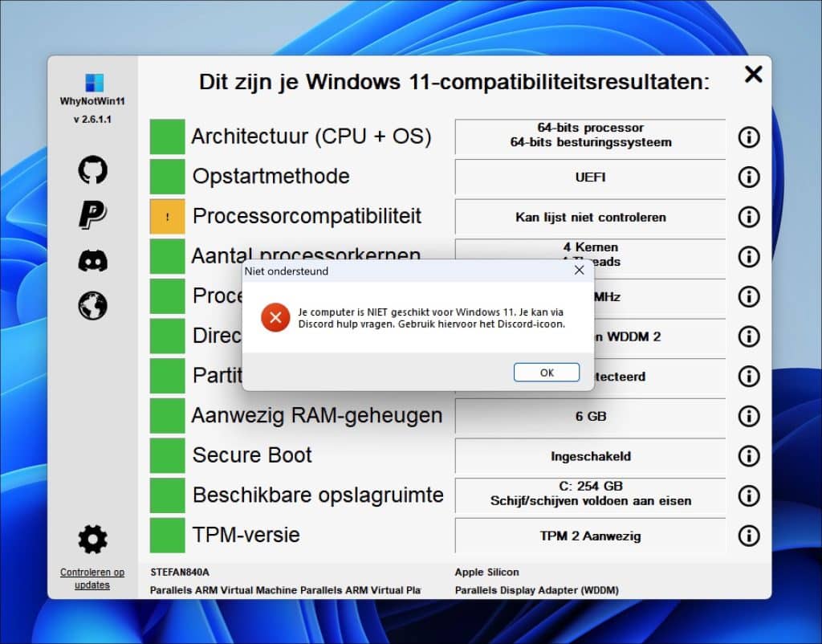Click green status box for Architectuur
The image size is (822, 644).
click(x=167, y=137)
